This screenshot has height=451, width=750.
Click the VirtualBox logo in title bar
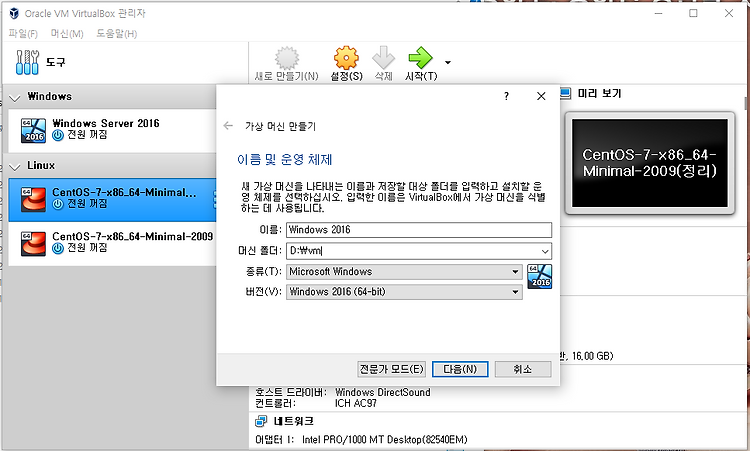[14, 13]
